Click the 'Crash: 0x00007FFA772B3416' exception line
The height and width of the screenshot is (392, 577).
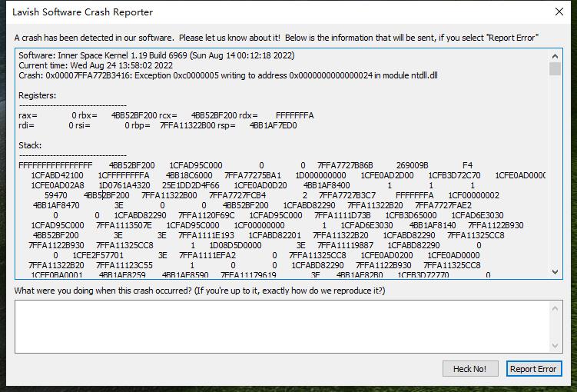[x=227, y=75]
